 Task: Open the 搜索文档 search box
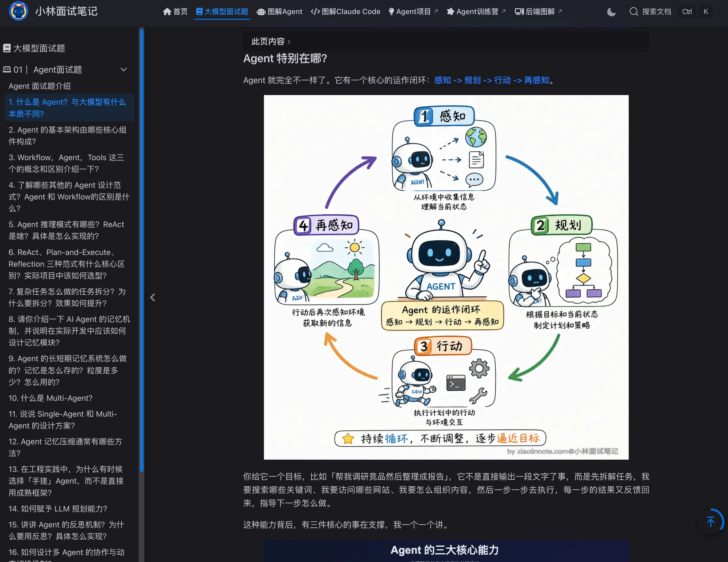coord(670,12)
